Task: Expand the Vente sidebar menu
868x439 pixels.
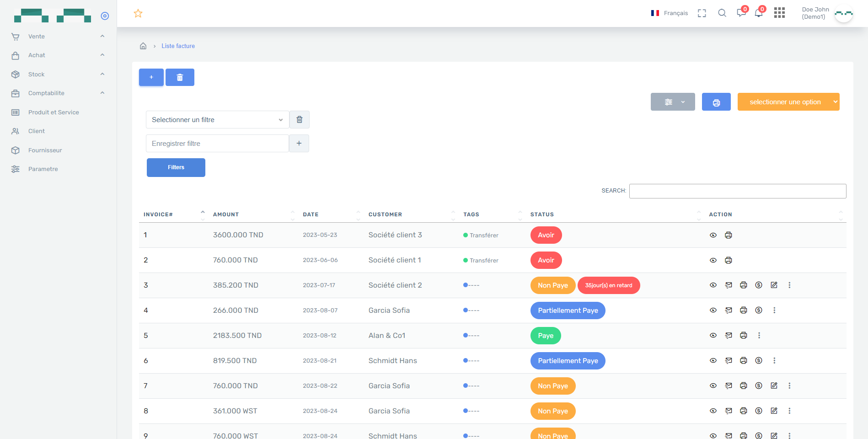Action: click(x=58, y=37)
